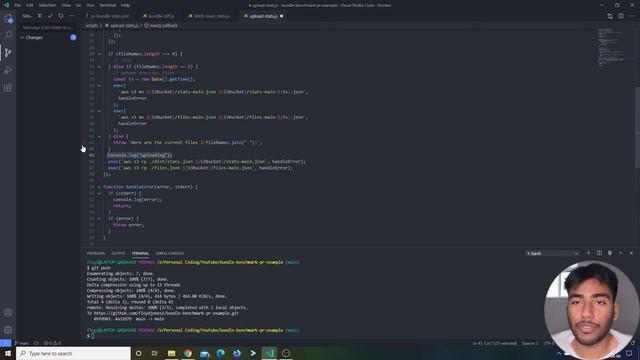Click the source control Refresh icon
The height and width of the screenshot is (360, 640).
tap(61, 16)
